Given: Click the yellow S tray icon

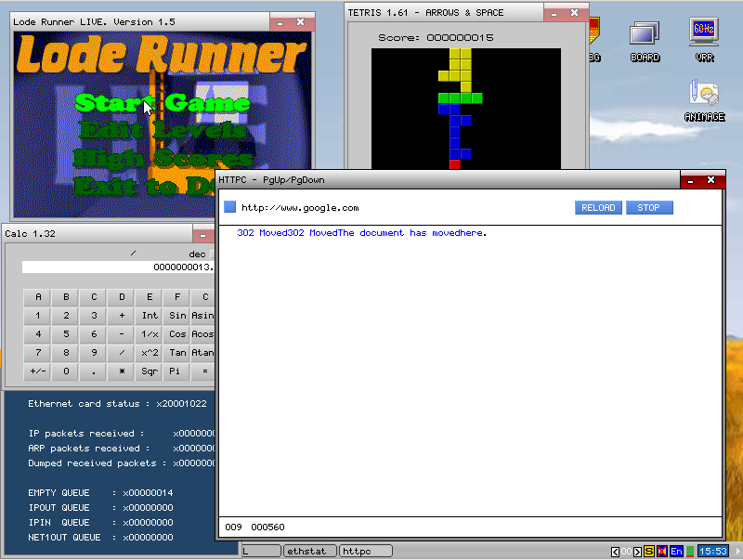Looking at the screenshot, I should [x=649, y=552].
